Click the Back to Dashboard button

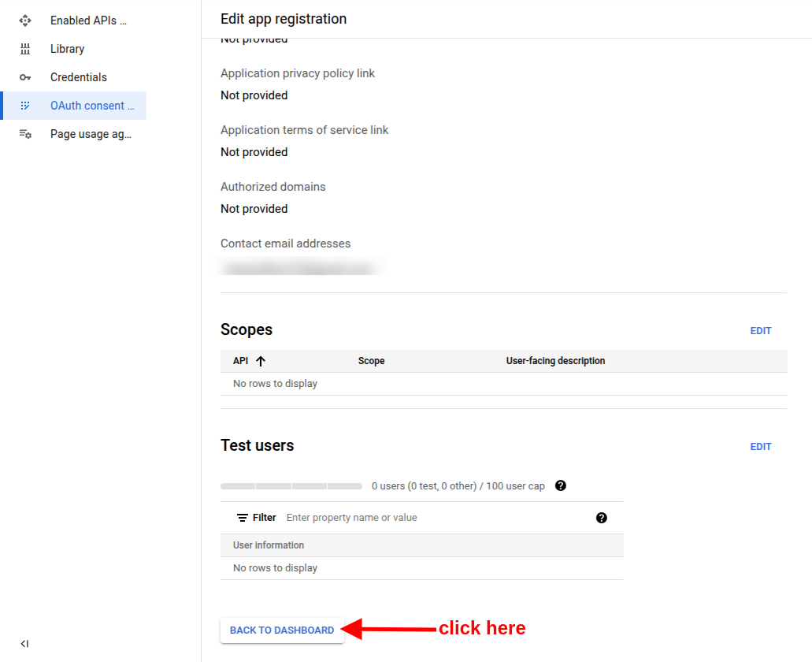click(282, 630)
